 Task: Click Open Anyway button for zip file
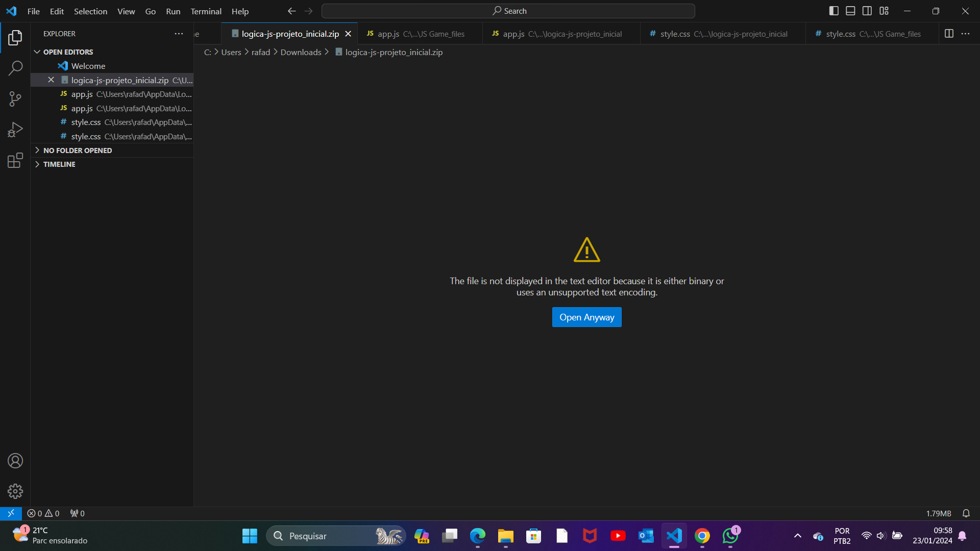(587, 317)
